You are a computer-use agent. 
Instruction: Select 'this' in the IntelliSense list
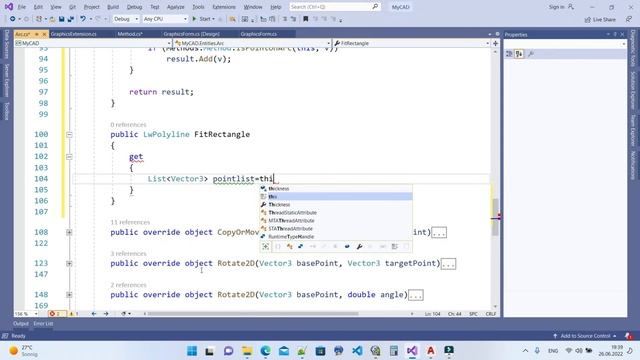click(336, 197)
